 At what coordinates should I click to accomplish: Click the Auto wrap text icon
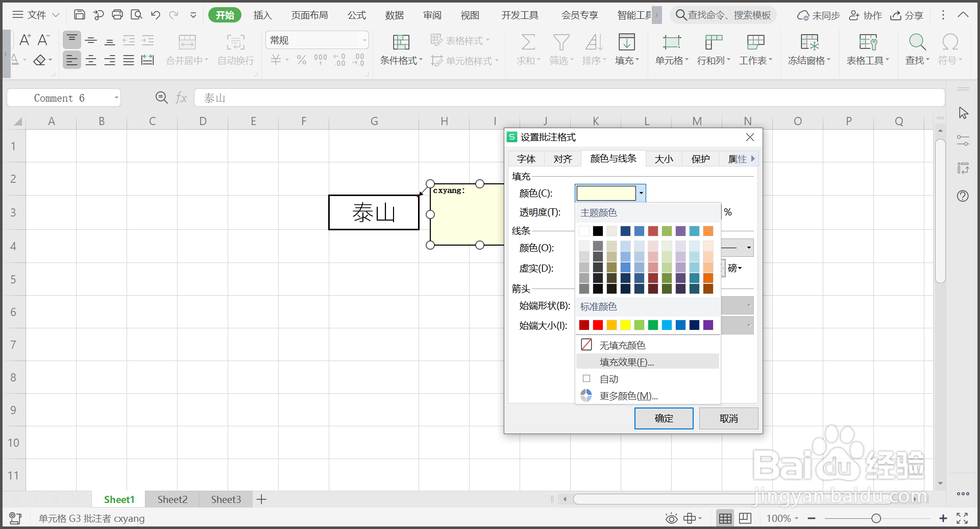click(235, 42)
